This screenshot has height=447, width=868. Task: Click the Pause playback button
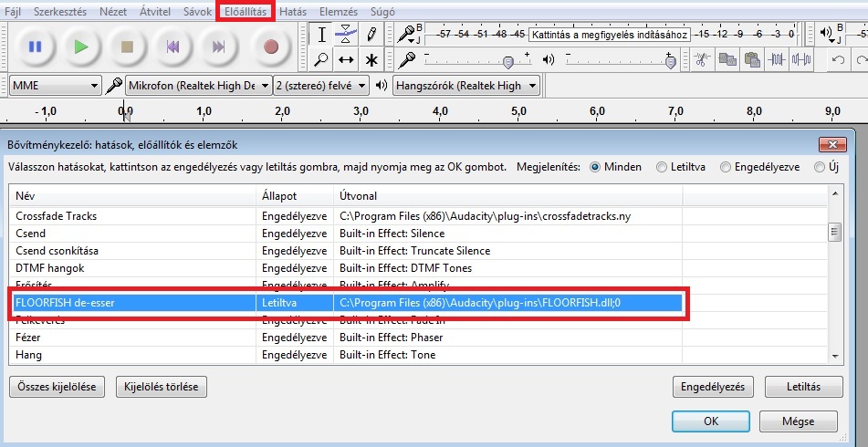point(35,47)
